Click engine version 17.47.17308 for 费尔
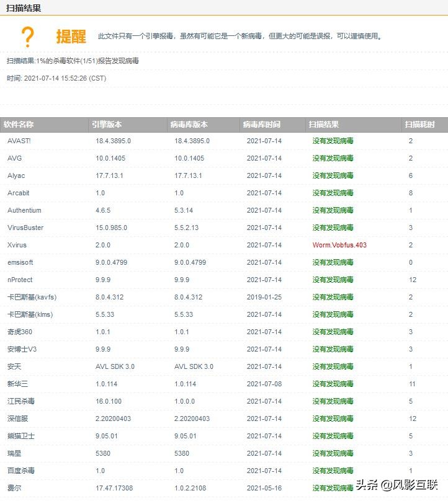The image size is (448, 501). coord(114,488)
